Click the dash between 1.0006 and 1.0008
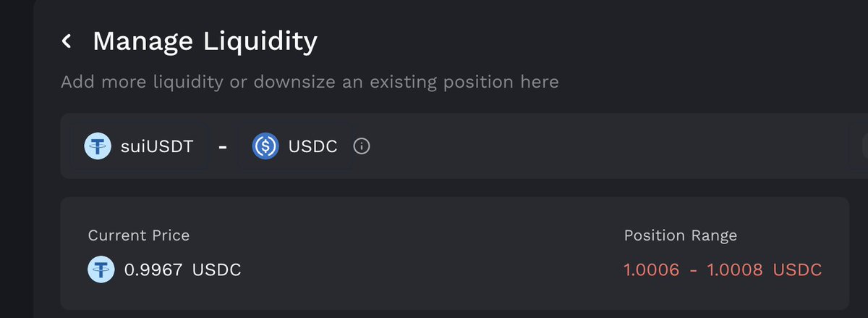The height and width of the screenshot is (318, 868). click(x=693, y=270)
